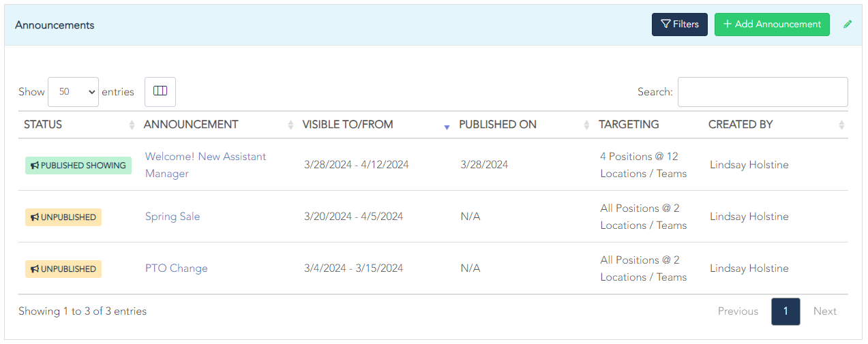
Task: Click into the Search input field
Action: click(762, 92)
